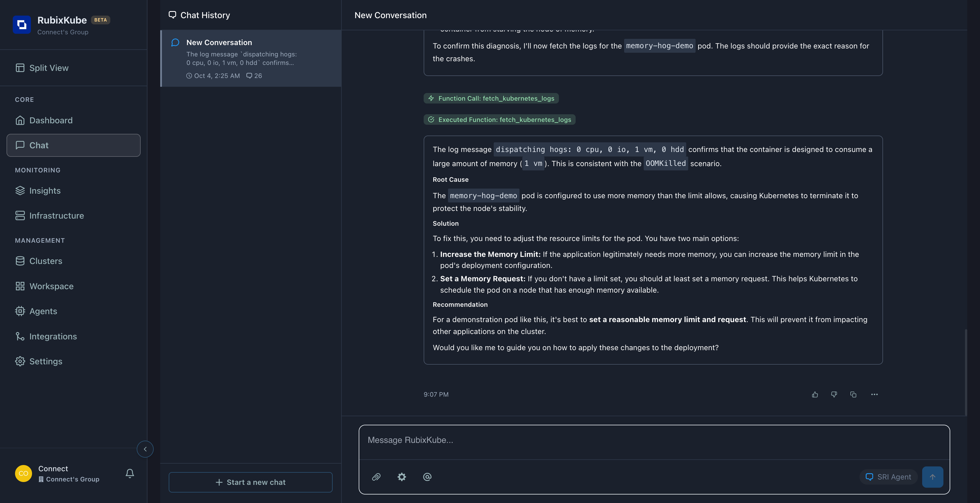The image size is (980, 503).
Task: Copy the message with copy icon
Action: (853, 395)
